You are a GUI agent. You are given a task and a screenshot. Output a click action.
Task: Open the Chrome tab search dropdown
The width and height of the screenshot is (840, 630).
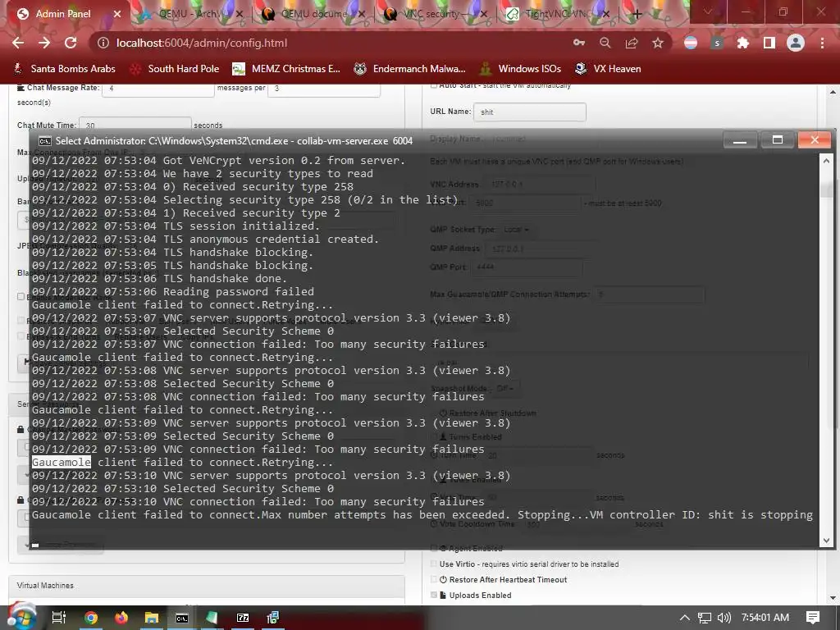pos(708,11)
